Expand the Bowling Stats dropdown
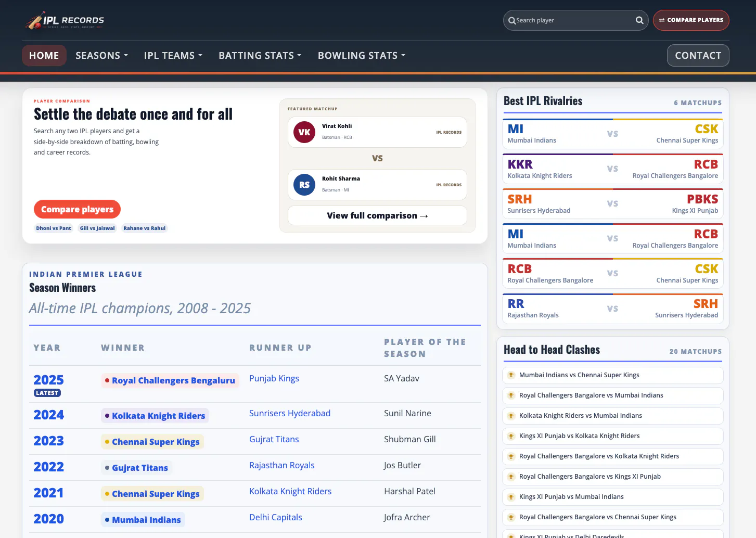 [362, 56]
